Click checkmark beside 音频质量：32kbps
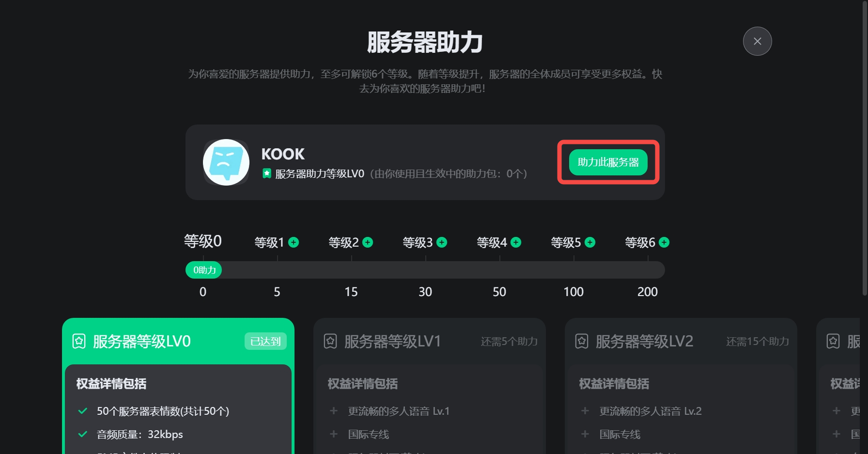This screenshot has width=868, height=454. (x=83, y=434)
